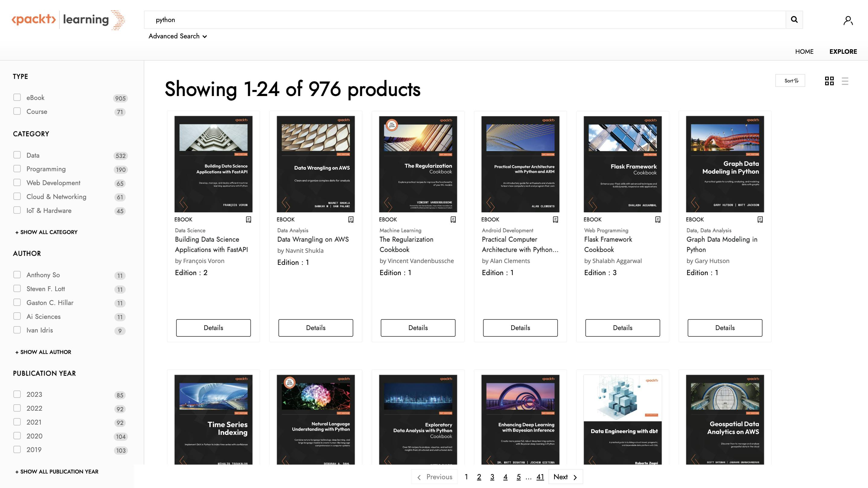The image size is (868, 488).
Task: Expand Show All Category list
Action: click(x=46, y=232)
